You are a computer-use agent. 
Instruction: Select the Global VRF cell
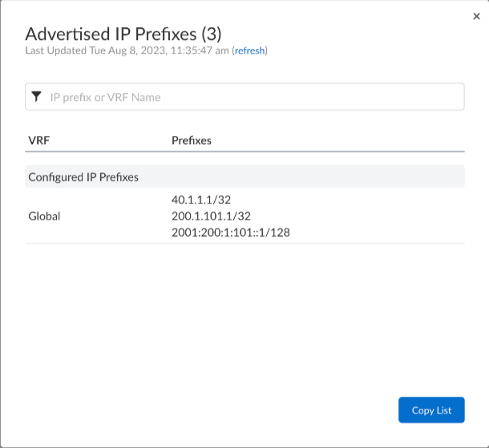coord(44,216)
